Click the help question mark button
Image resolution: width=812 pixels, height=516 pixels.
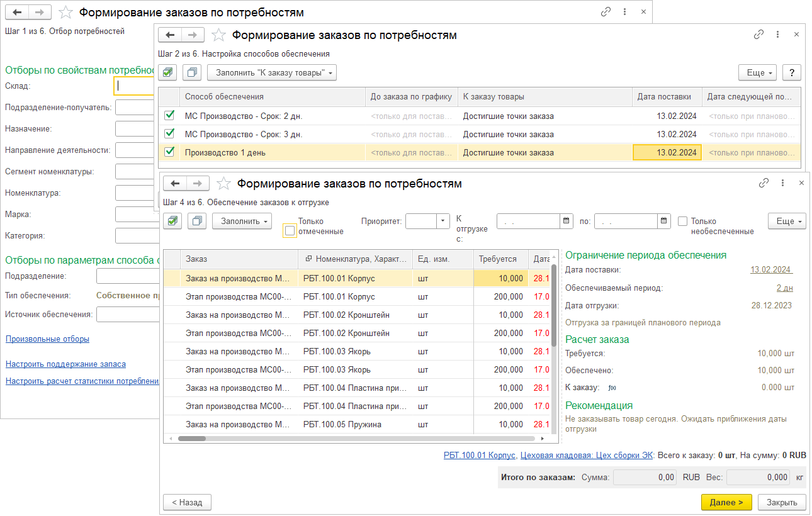791,72
